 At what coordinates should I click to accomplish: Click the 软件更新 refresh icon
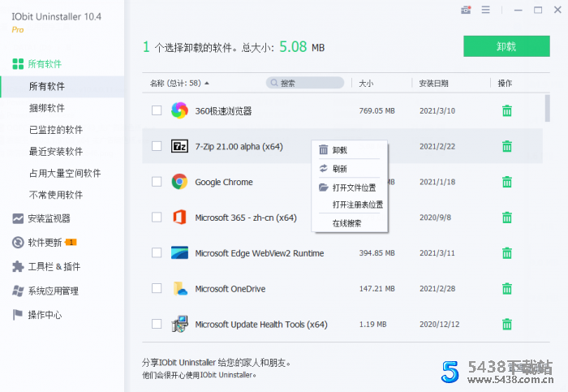18,243
